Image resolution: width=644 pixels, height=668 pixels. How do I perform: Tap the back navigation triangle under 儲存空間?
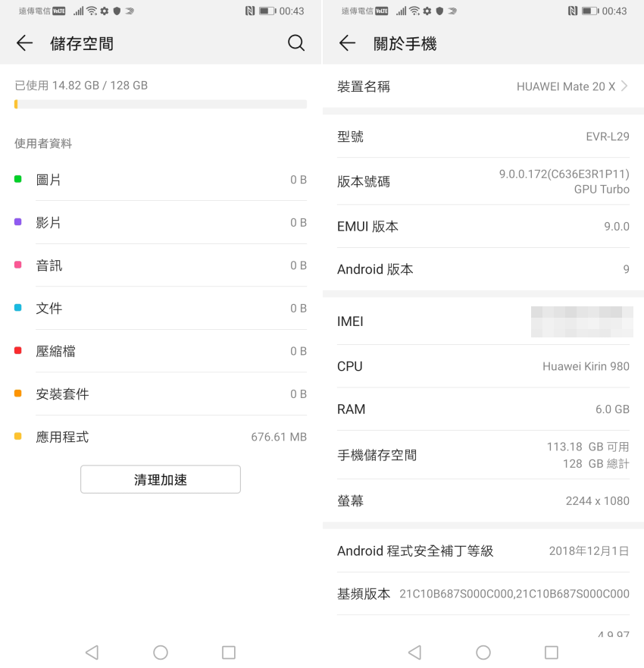(92, 652)
